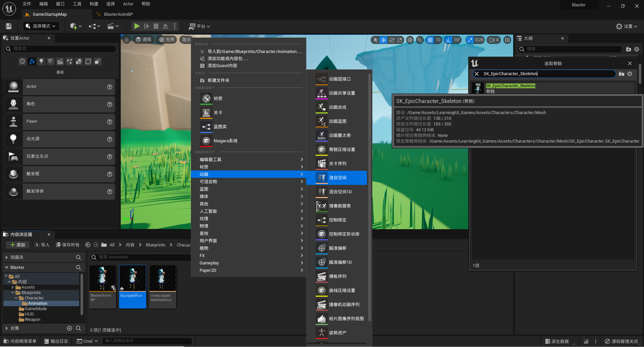
Task: Select the Rotate tool in viewport
Action: pyautogui.click(x=392, y=40)
